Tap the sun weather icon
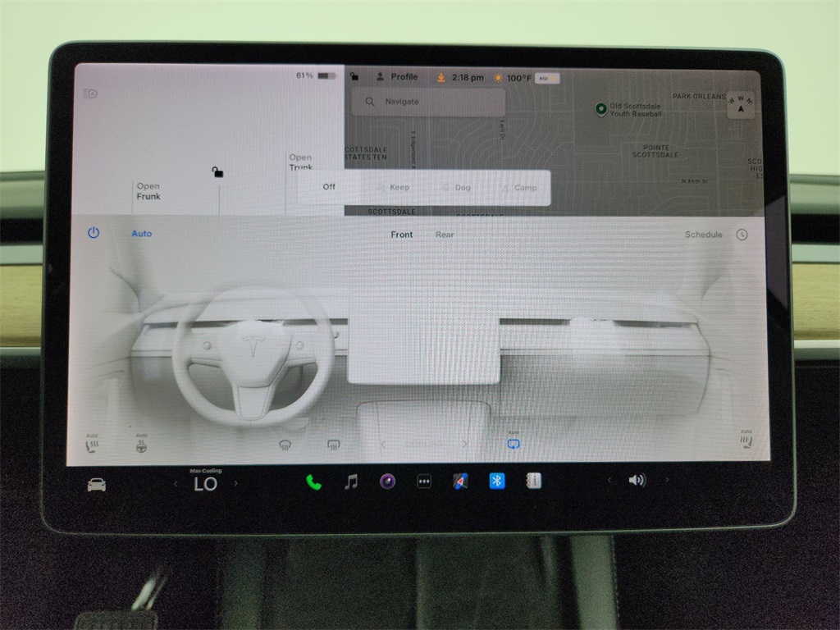Screen dimensions: 840x630 pyautogui.click(x=498, y=78)
